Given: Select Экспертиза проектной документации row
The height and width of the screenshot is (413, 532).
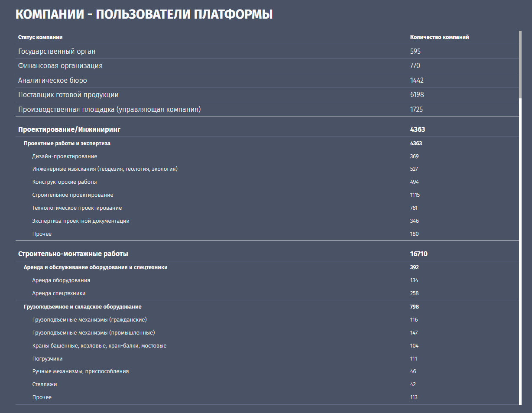Looking at the screenshot, I should pyautogui.click(x=81, y=221).
